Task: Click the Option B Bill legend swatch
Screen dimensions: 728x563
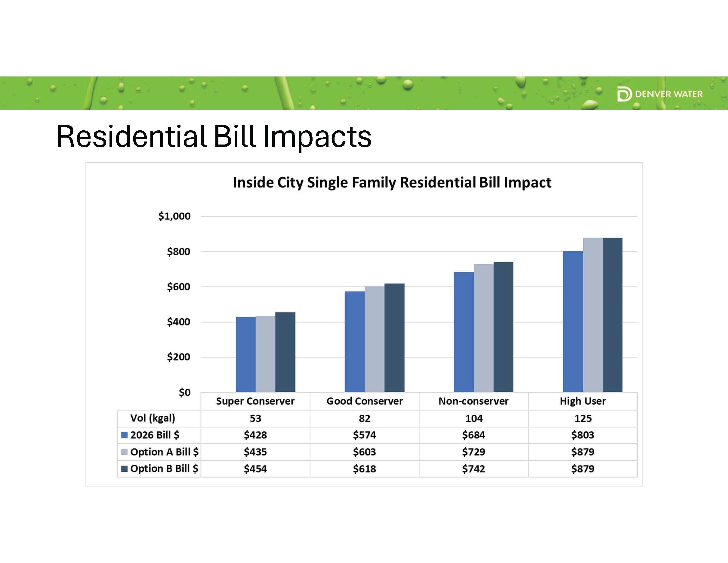Action: (124, 468)
